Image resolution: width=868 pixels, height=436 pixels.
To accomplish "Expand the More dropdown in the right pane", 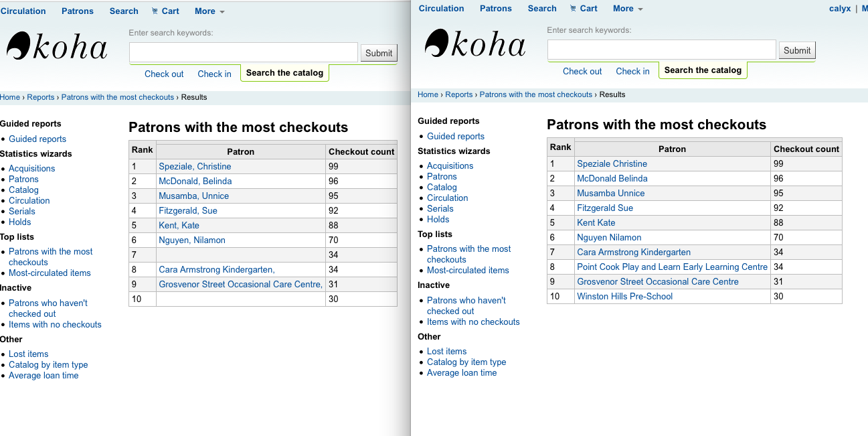I will click(x=628, y=9).
